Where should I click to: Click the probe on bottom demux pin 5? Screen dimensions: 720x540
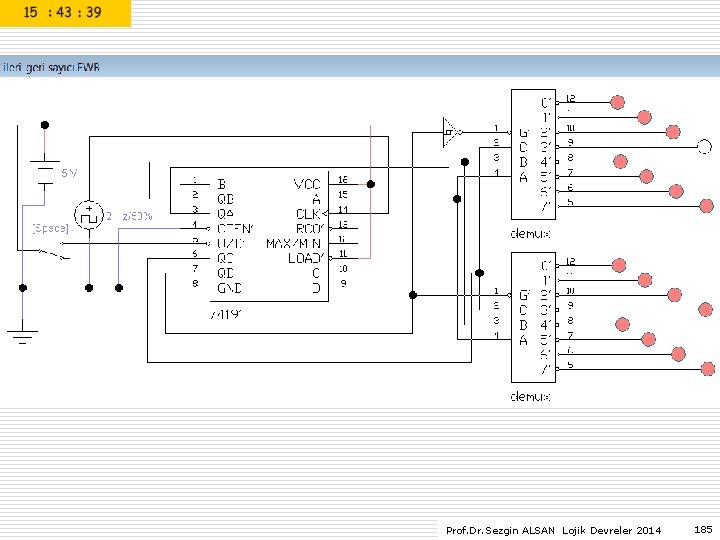click(708, 369)
